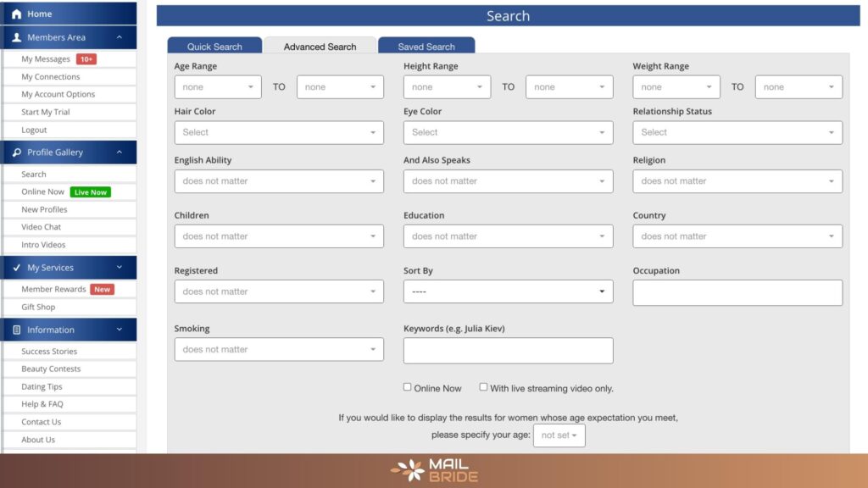This screenshot has height=488, width=868.
Task: Enable the Online Now checkbox
Action: tap(407, 386)
